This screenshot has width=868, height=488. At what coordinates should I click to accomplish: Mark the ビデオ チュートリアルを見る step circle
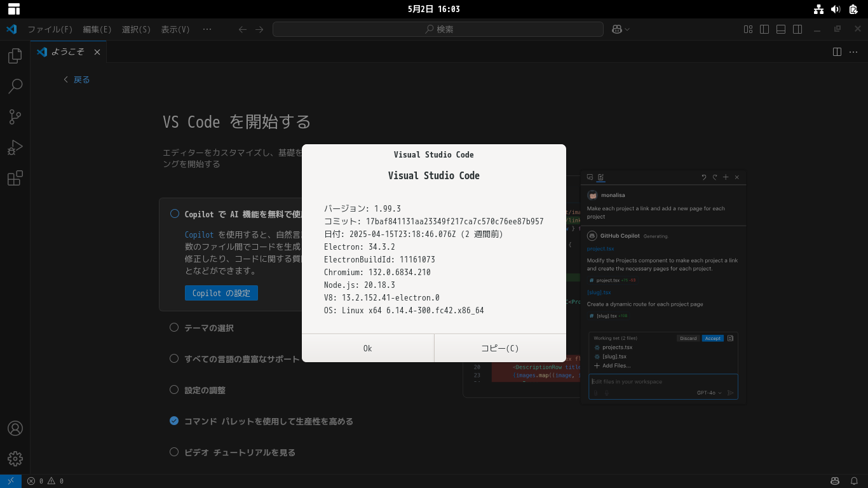[x=174, y=452]
